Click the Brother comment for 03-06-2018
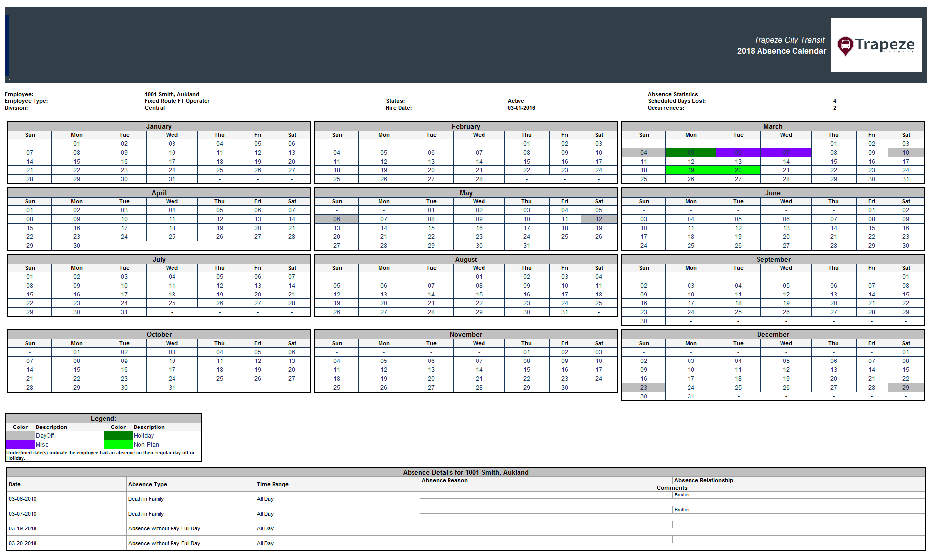 click(x=683, y=495)
